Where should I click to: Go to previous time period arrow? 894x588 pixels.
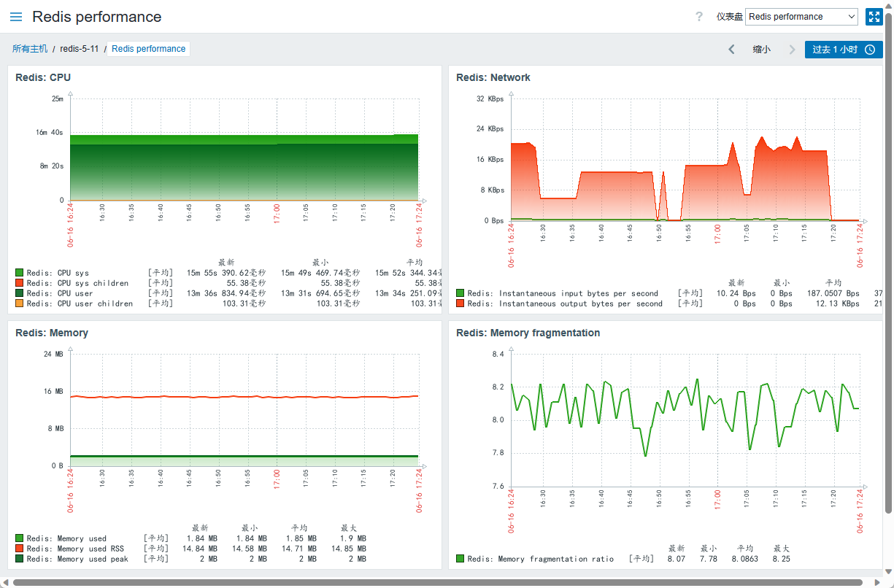coord(731,50)
